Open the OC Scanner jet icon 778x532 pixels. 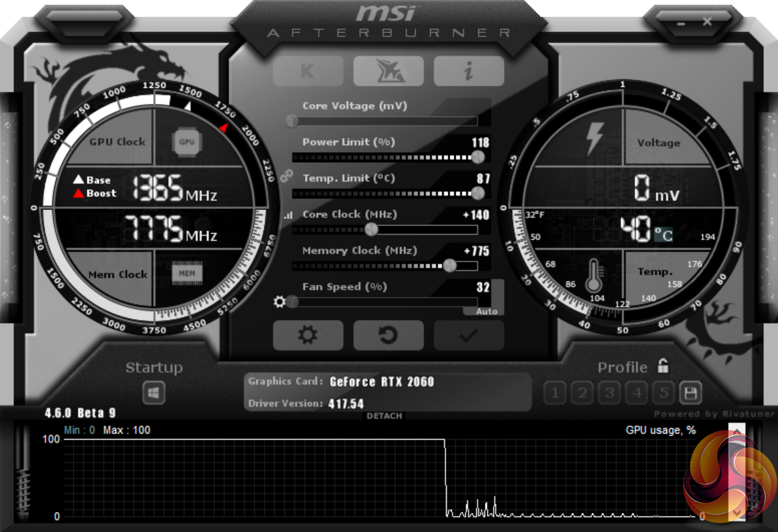pos(389,71)
